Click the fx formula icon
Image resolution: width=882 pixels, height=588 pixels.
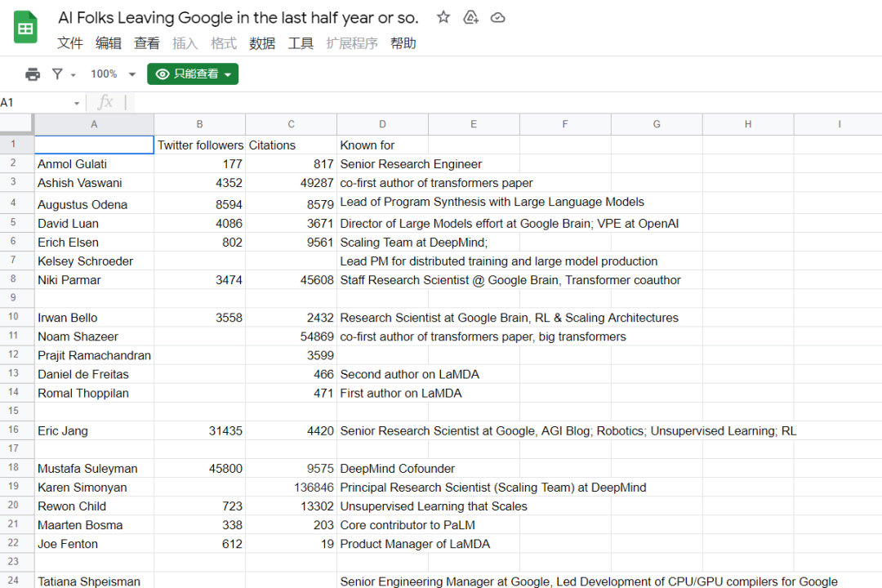coord(105,102)
